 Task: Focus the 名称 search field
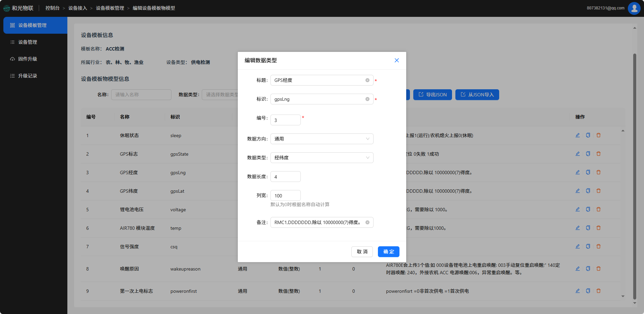141,95
